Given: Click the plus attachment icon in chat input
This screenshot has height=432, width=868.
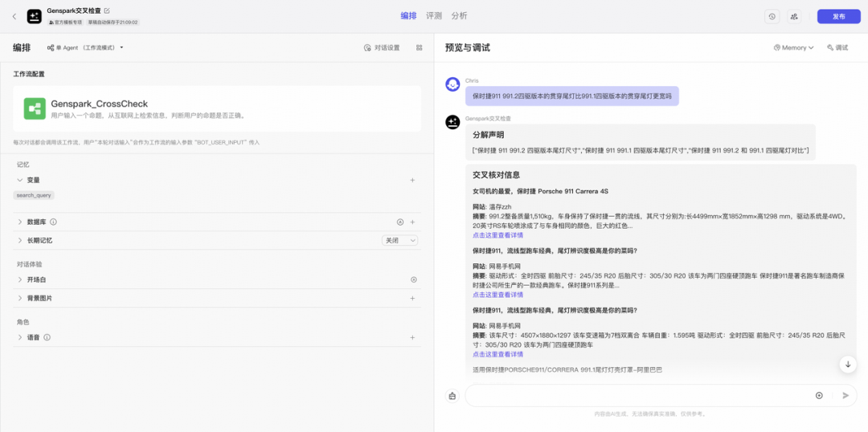Looking at the screenshot, I should click(x=819, y=396).
